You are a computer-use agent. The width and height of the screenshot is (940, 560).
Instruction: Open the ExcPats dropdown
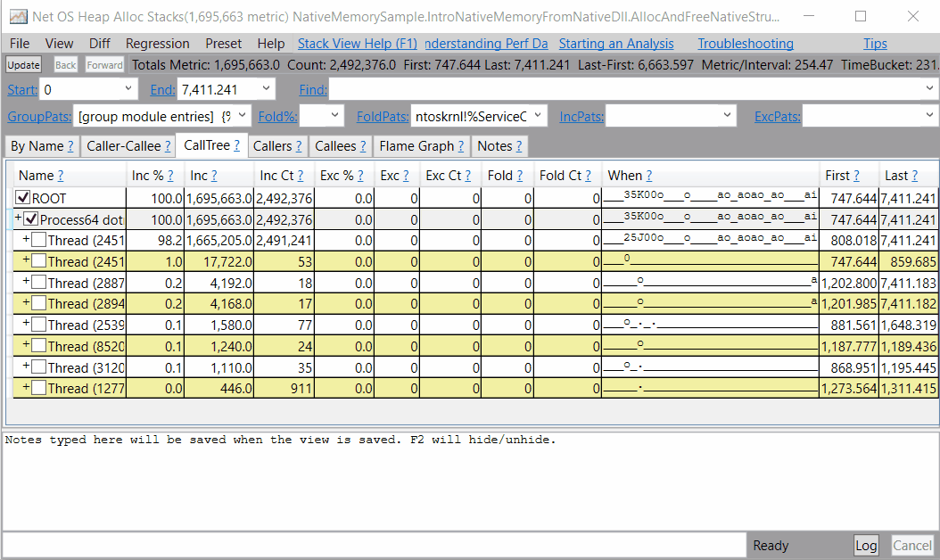(929, 114)
